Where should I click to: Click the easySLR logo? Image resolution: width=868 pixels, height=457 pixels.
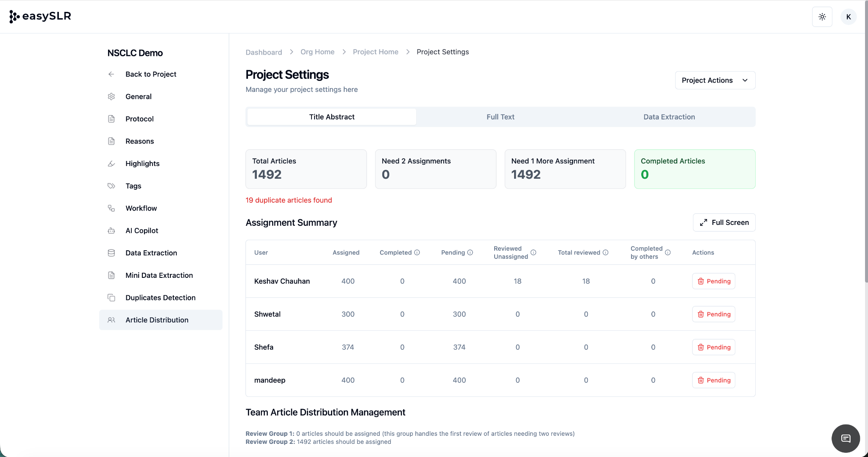click(40, 16)
